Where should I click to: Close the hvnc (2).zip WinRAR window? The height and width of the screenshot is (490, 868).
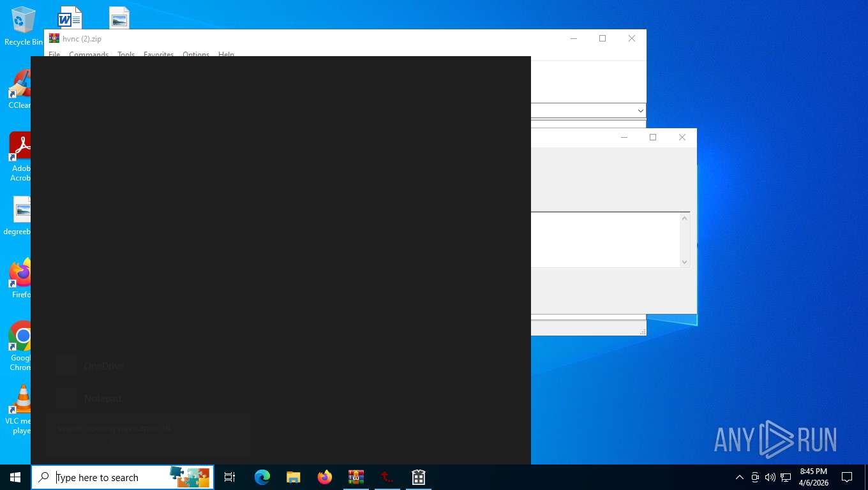coord(631,38)
